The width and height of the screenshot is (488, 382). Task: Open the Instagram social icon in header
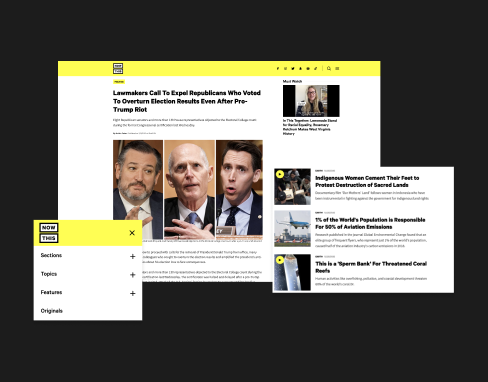(x=285, y=69)
